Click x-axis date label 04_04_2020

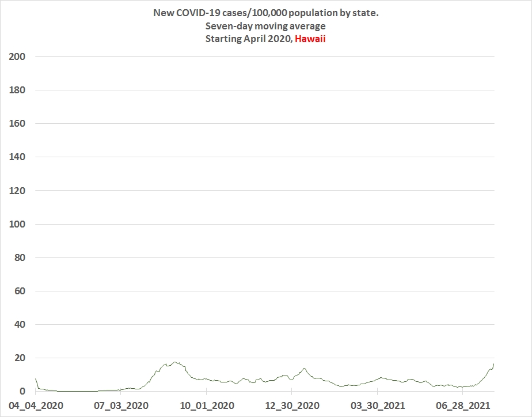36,405
